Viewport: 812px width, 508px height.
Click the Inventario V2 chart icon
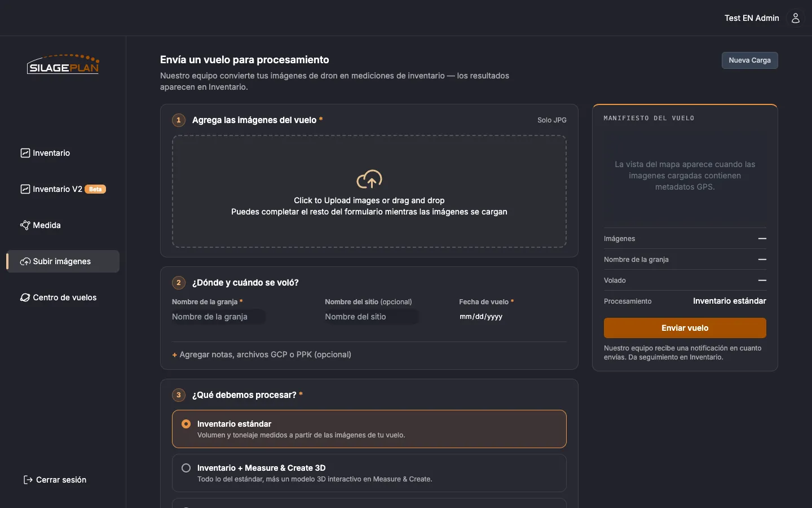pos(25,189)
